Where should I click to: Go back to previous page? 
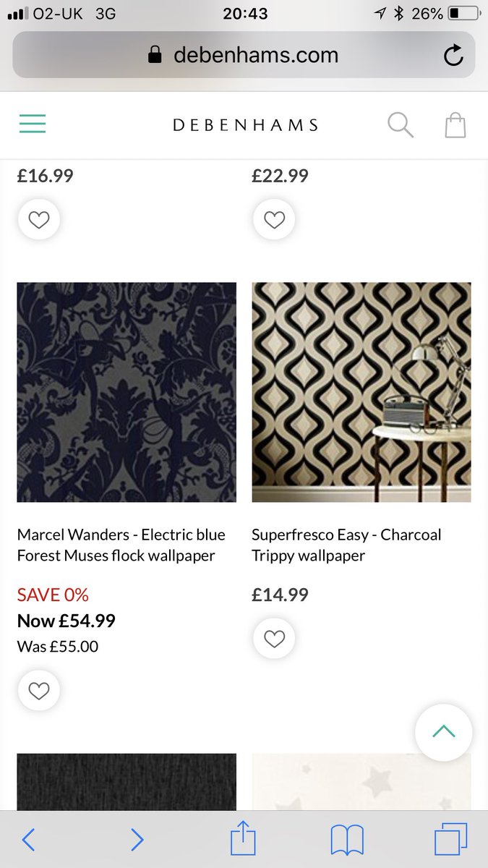(28, 840)
